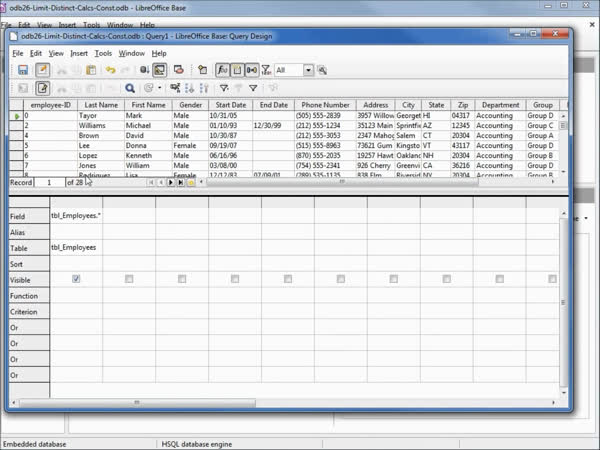The image size is (600, 450).
Task: Undo the last action with yellow arrow
Action: coord(111,70)
